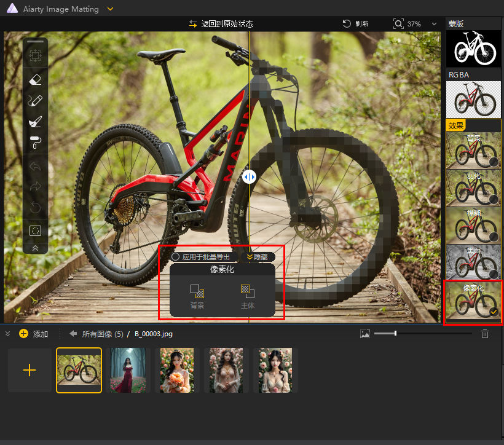Viewport: 504px width, 445px height.
Task: Select the 蒙版 mask preview thumbnail
Action: click(473, 49)
